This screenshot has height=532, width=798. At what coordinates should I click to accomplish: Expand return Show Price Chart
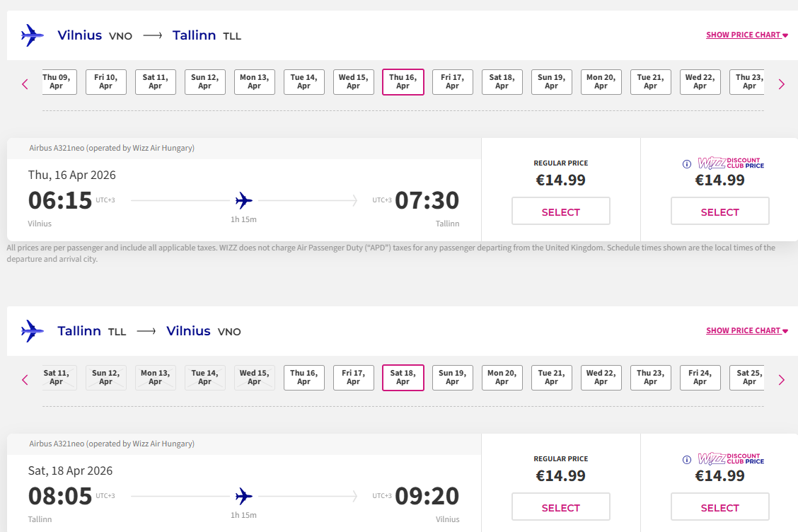(x=746, y=331)
